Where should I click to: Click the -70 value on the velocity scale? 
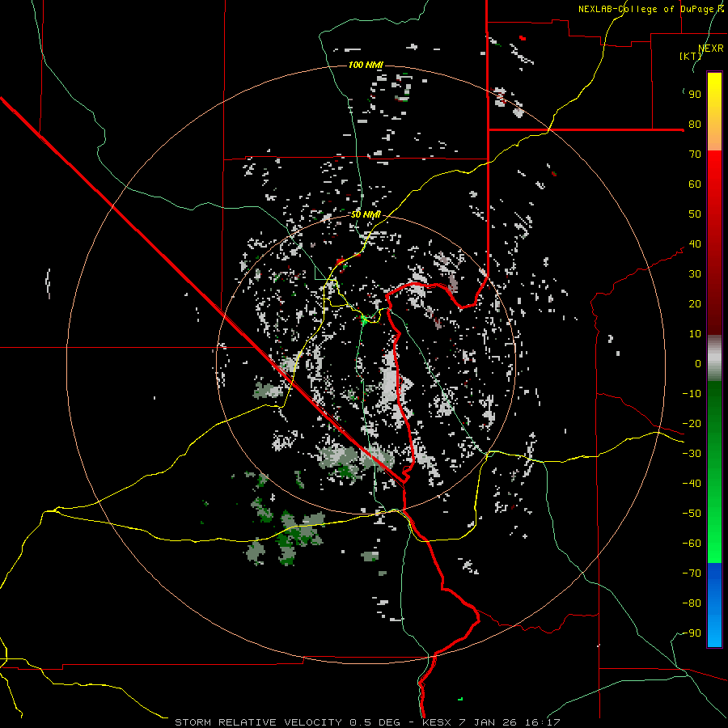pos(692,574)
